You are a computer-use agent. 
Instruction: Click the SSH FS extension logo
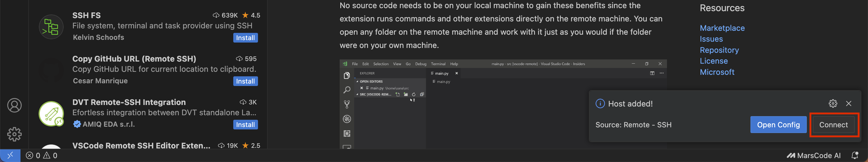tap(51, 27)
